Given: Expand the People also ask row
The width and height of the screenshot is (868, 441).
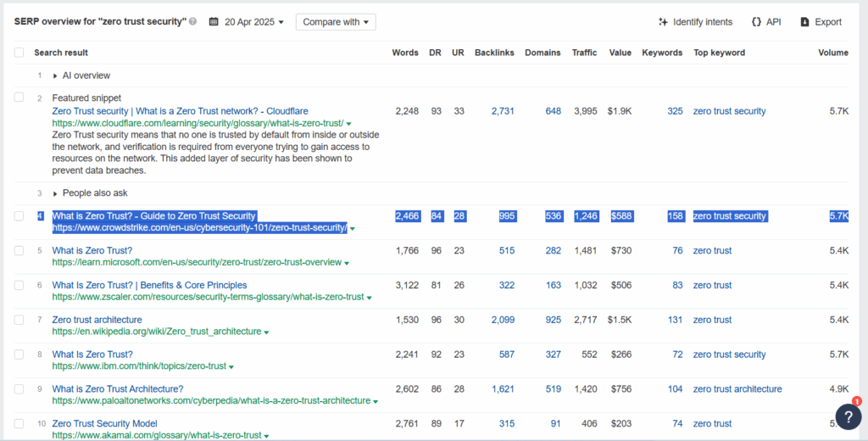Looking at the screenshot, I should (x=55, y=193).
